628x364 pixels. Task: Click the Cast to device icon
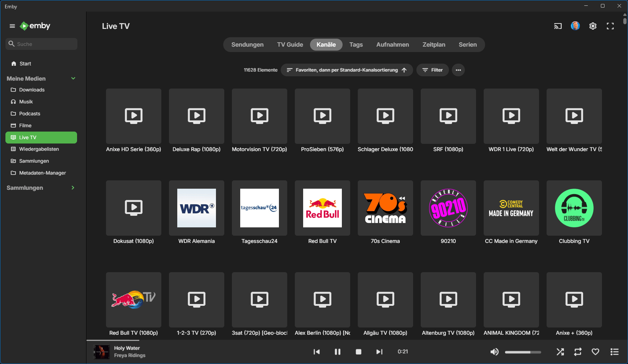[558, 26]
